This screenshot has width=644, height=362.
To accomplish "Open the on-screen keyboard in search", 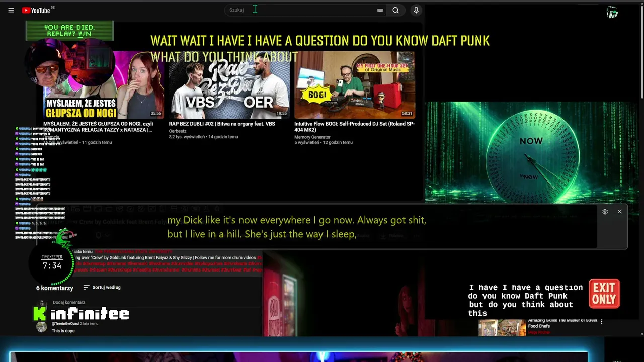I will point(380,10).
